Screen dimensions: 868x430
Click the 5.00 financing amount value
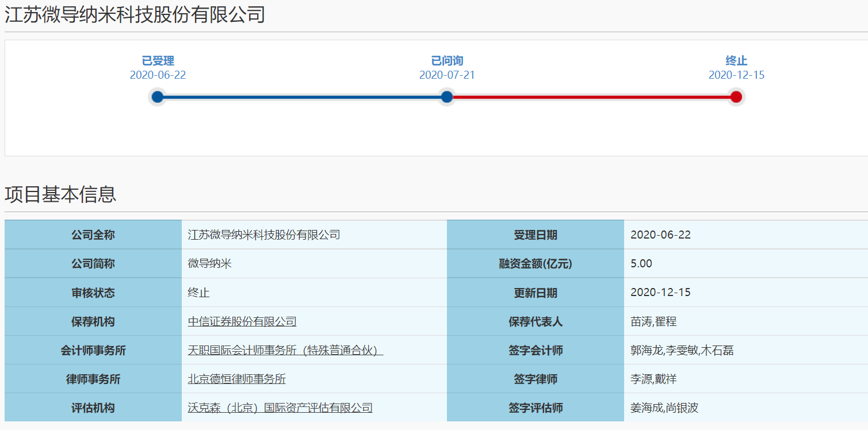click(x=642, y=264)
